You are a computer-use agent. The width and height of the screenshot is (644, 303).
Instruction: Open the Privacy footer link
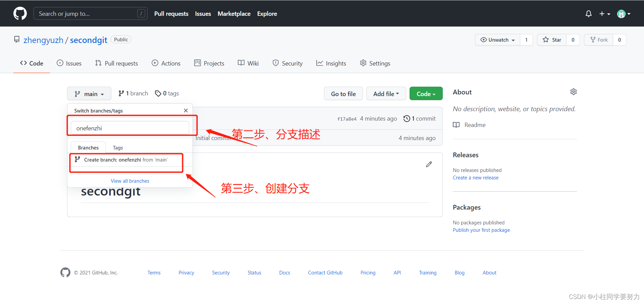click(x=186, y=273)
